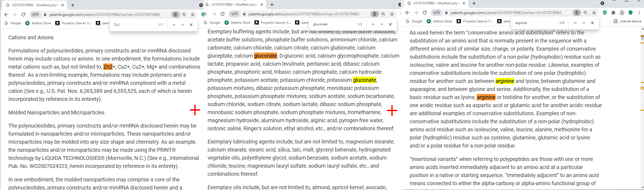Open the Extensions puzzle-piece menu
The height and width of the screenshot is (190, 644).
point(613,13)
